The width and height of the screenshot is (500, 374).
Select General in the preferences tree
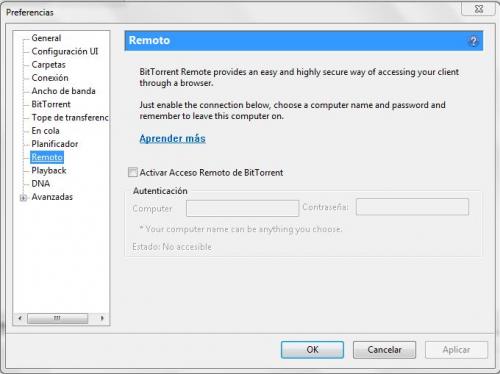[x=46, y=38]
